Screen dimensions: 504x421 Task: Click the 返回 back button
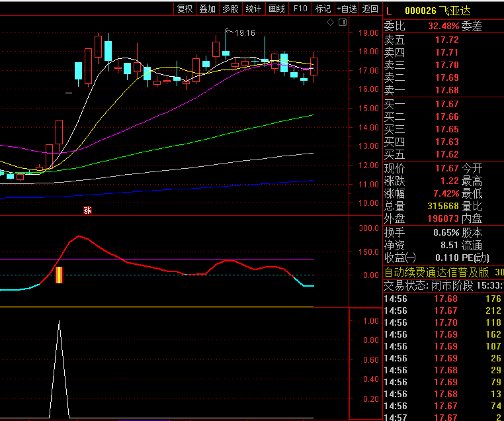click(x=370, y=9)
